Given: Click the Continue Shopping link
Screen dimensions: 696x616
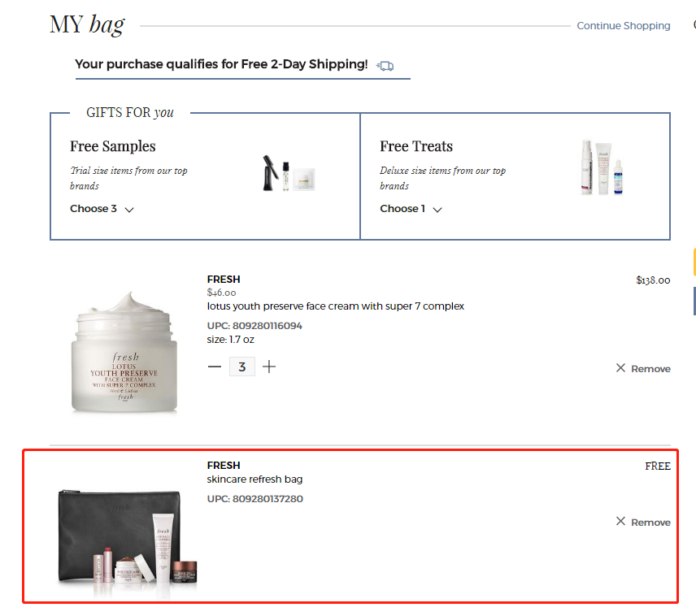Looking at the screenshot, I should [623, 26].
